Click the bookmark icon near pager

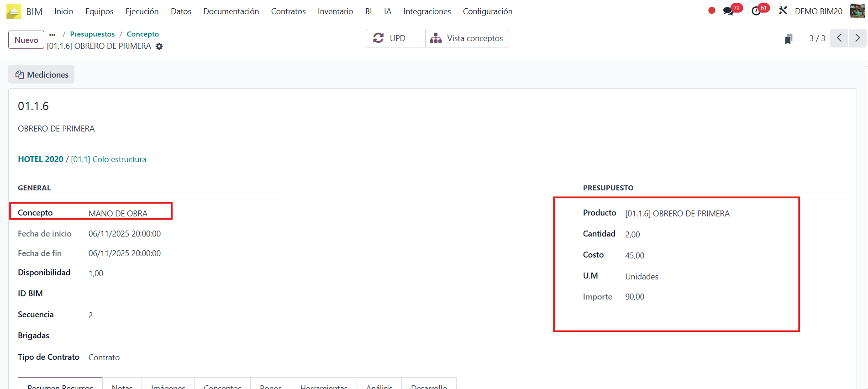point(789,39)
